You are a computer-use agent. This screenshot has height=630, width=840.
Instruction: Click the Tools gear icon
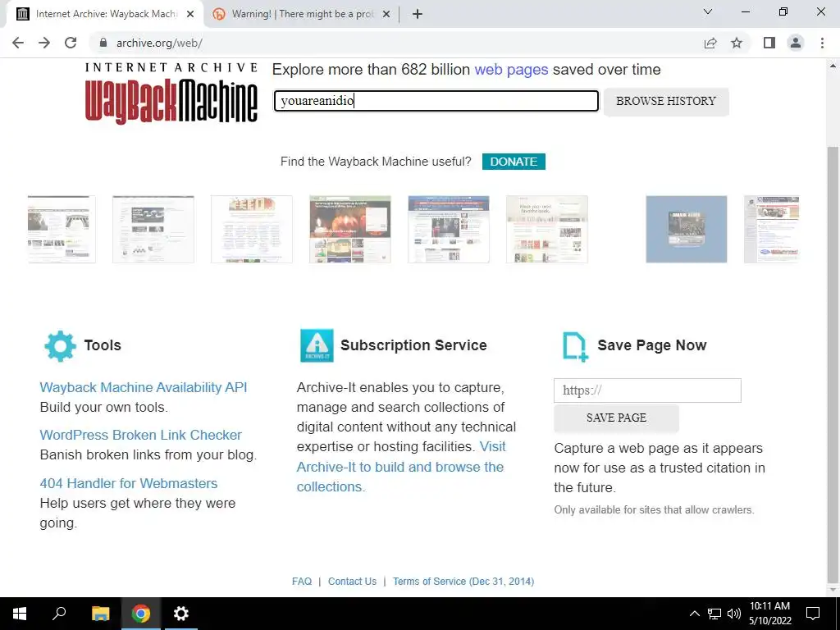point(60,346)
